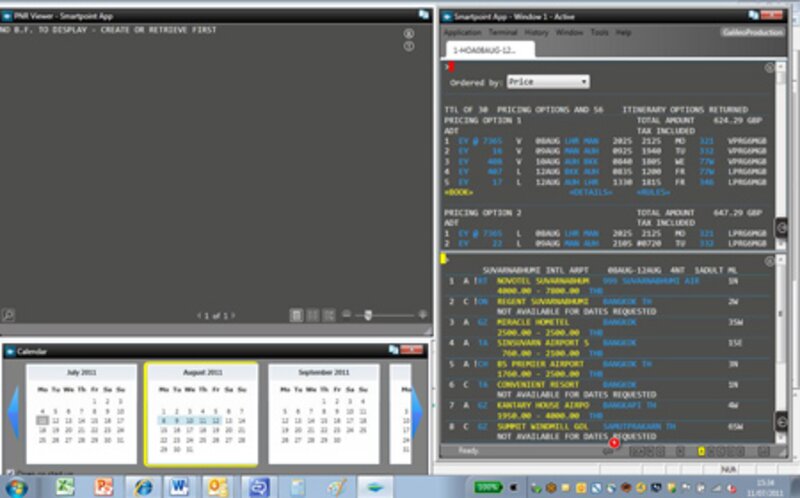Screen dimensions: 800x498
Task: Click the Ready status text
Action: tap(468, 451)
